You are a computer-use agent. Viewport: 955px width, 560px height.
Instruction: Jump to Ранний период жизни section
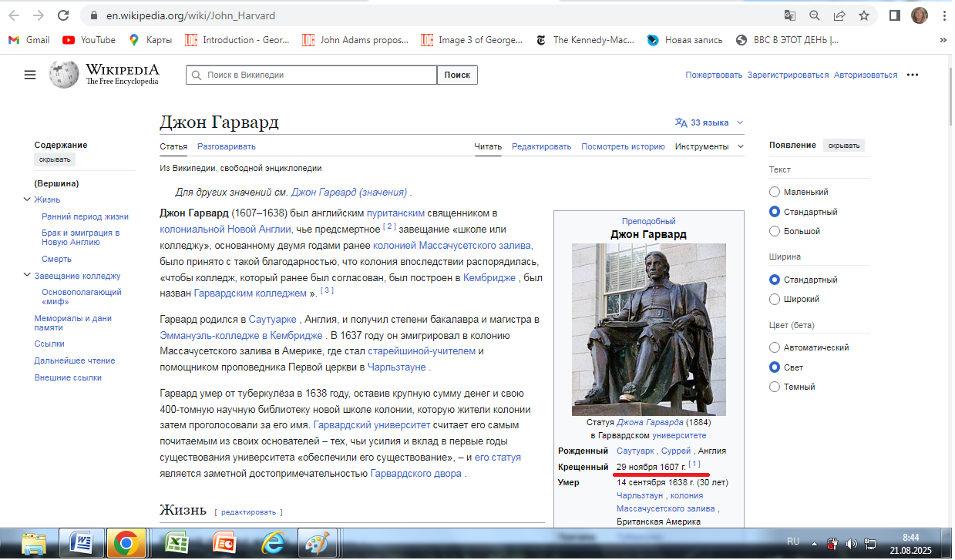(x=86, y=217)
